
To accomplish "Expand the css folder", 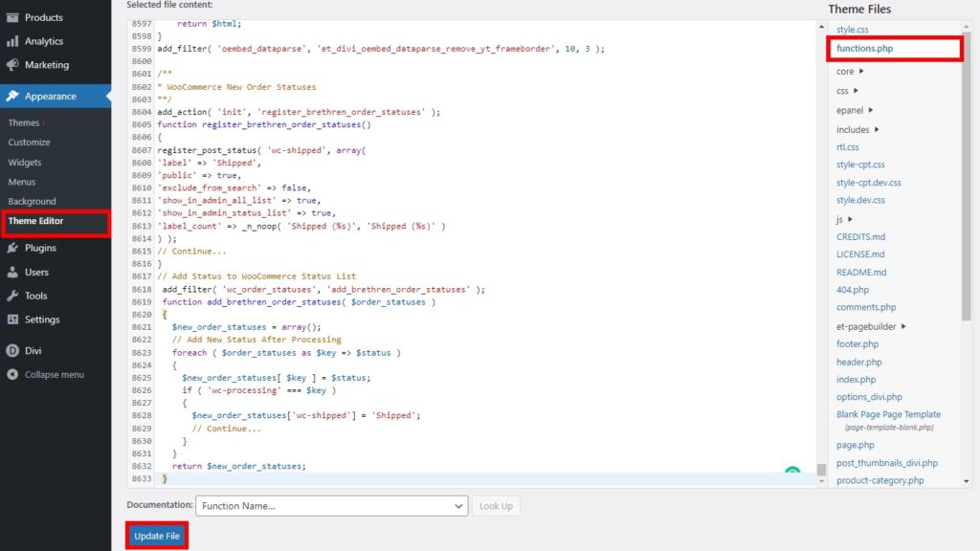I will pos(848,91).
